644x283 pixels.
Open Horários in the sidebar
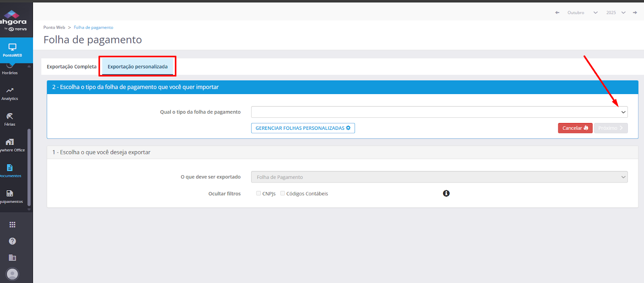tap(10, 70)
